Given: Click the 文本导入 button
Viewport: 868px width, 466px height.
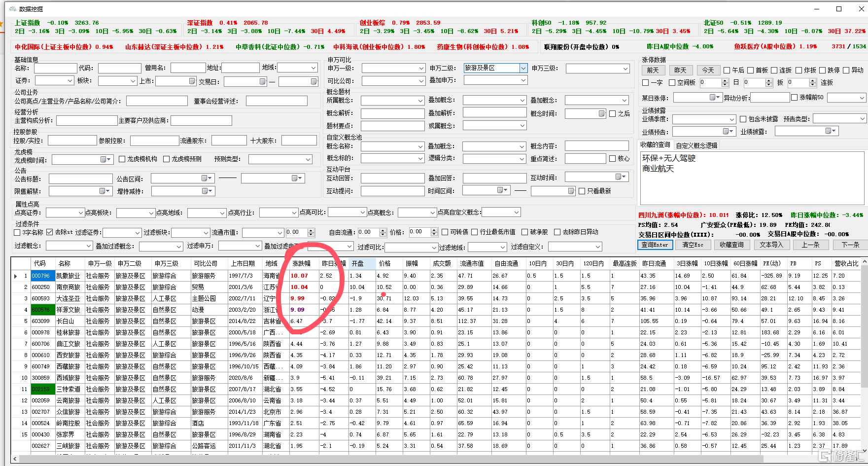Looking at the screenshot, I should tap(771, 245).
